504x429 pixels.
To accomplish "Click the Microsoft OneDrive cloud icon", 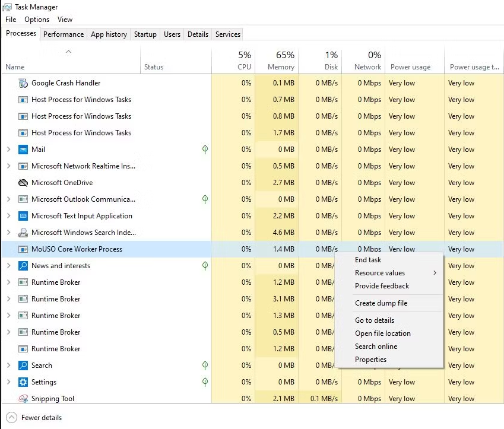I will coord(23,183).
